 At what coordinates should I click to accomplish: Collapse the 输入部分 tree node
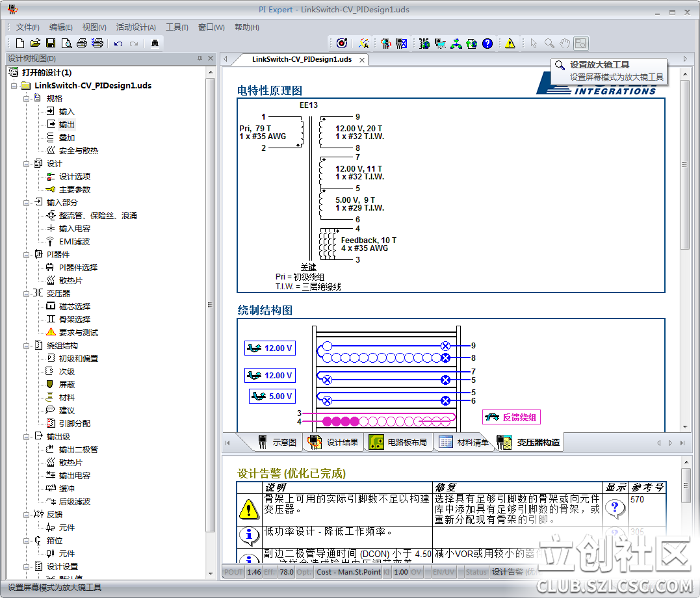coord(27,203)
